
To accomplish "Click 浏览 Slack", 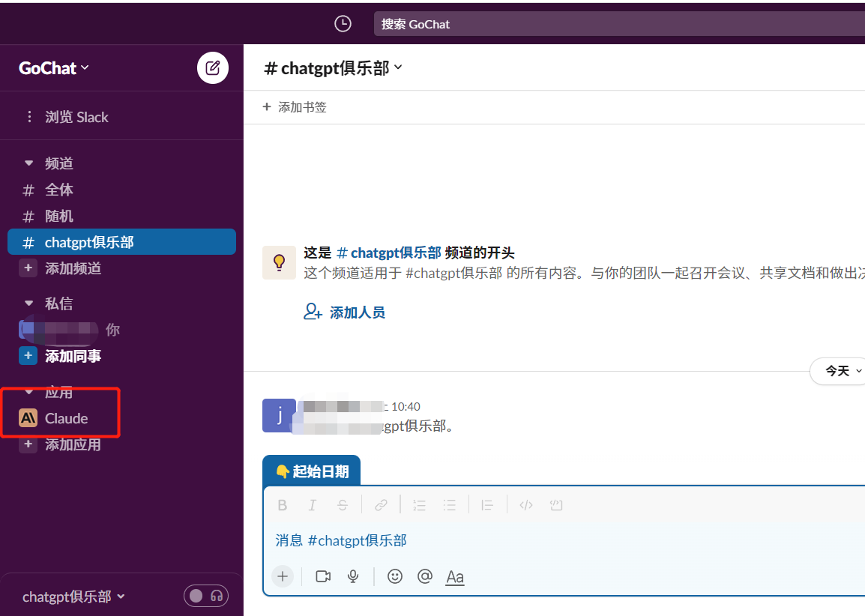I will 76,117.
